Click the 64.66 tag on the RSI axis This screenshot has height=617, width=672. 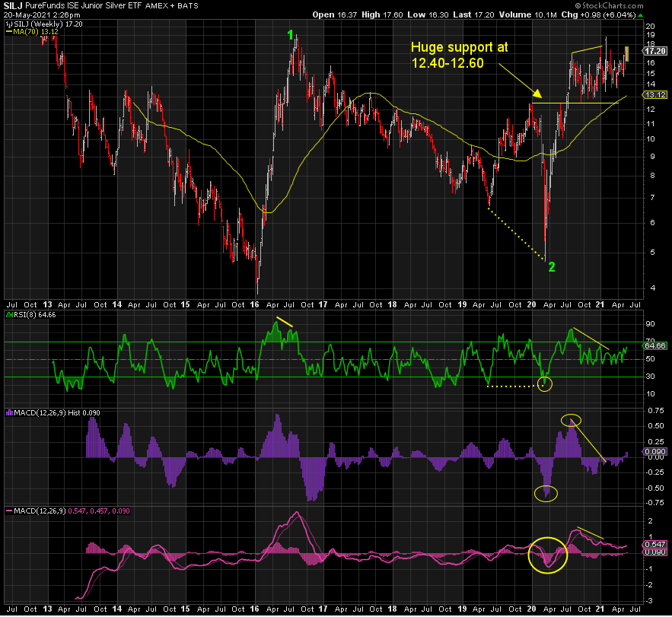655,345
